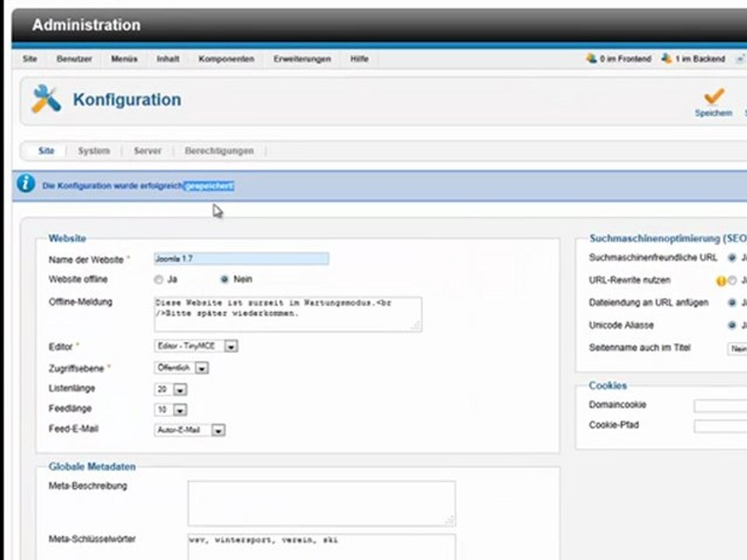Toggle the Unicode Aliasse radio button

(x=731, y=325)
